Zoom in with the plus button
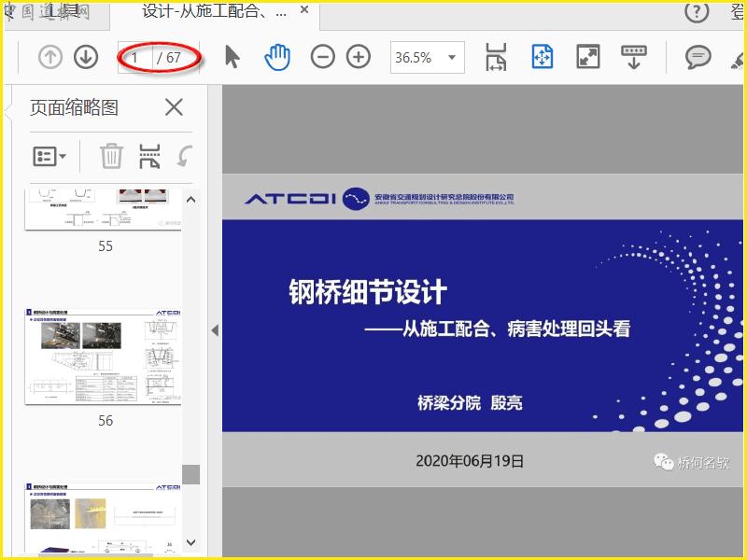This screenshot has height=560, width=747. click(x=359, y=57)
